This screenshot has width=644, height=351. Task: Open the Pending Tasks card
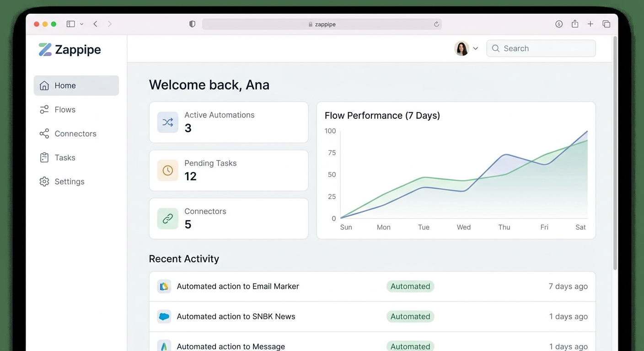tap(229, 170)
